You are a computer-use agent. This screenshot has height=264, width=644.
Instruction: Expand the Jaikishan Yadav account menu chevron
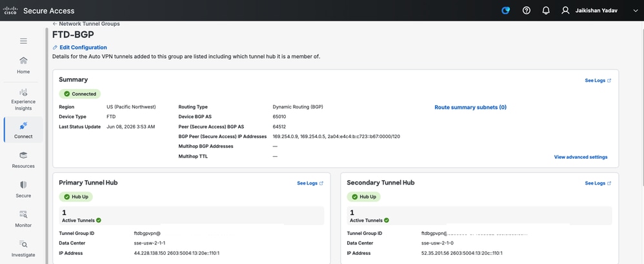click(x=635, y=11)
